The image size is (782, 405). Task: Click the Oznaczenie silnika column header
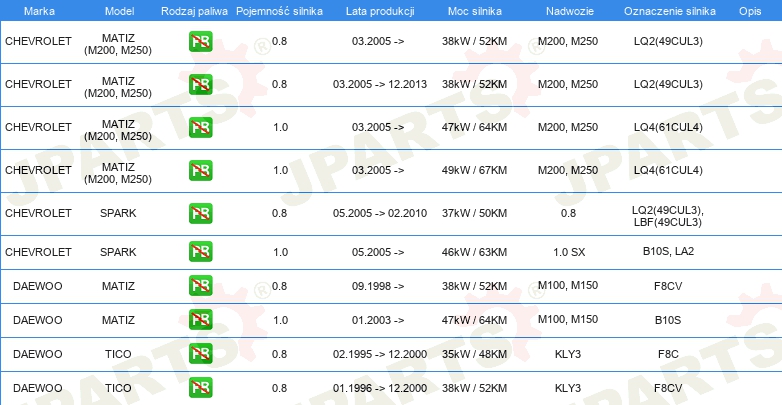(x=668, y=10)
